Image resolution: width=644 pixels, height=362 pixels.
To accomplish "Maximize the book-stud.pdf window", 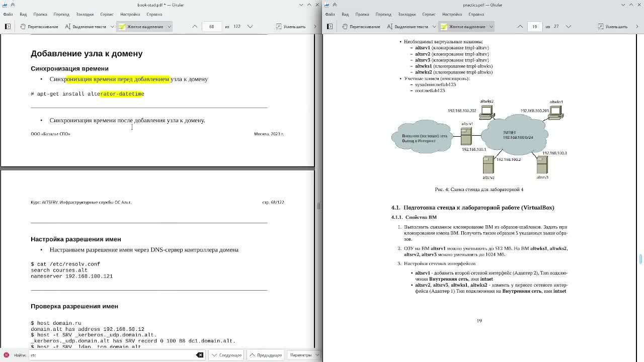I will coord(309,5).
